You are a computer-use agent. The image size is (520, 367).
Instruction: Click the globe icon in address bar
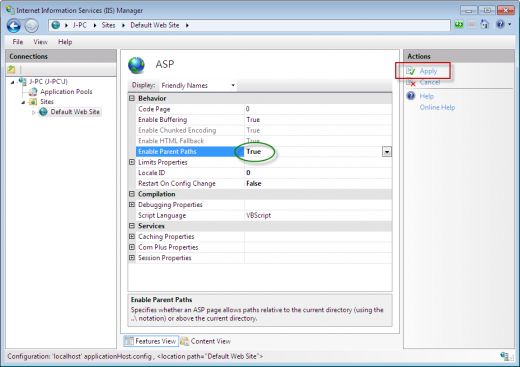56,25
